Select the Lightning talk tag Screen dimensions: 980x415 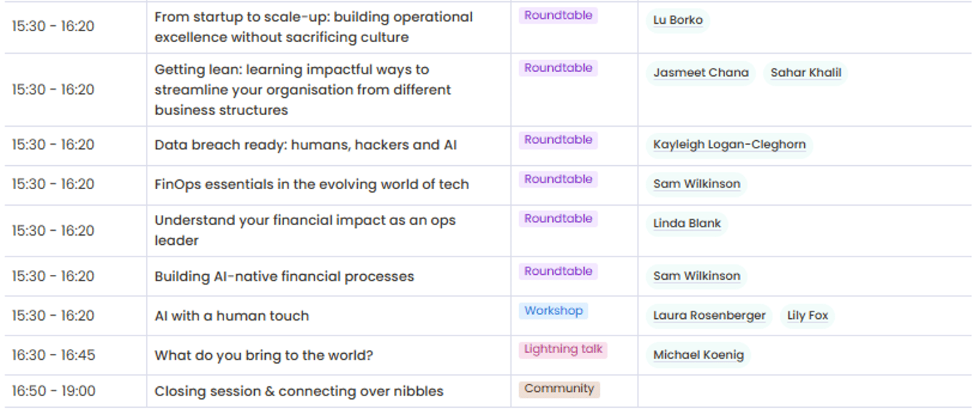(563, 350)
